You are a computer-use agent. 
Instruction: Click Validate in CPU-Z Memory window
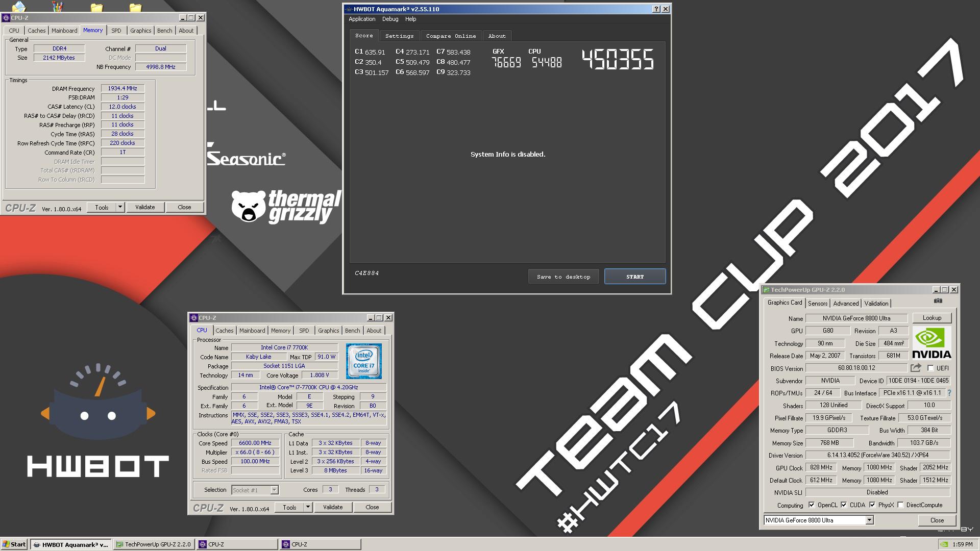(x=145, y=207)
